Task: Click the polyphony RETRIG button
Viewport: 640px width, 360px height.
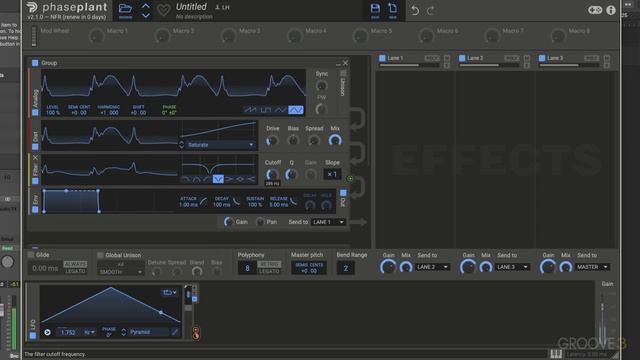Action: pyautogui.click(x=269, y=264)
